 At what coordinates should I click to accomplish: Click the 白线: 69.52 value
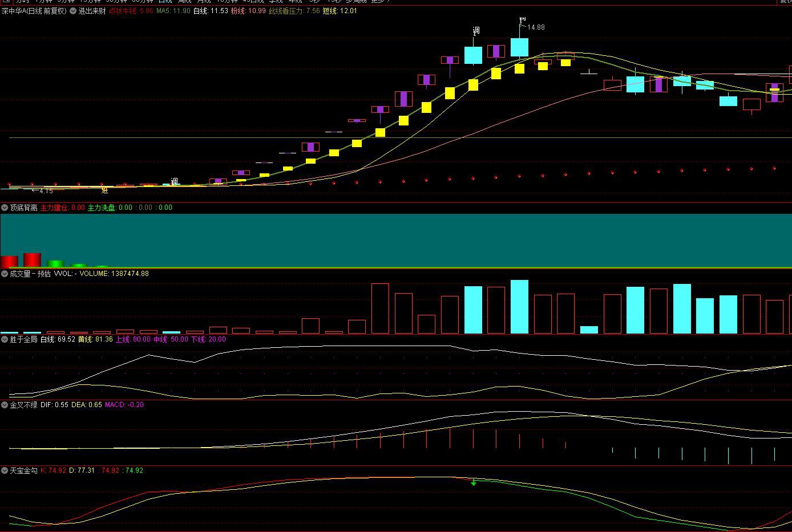pyautogui.click(x=58, y=339)
